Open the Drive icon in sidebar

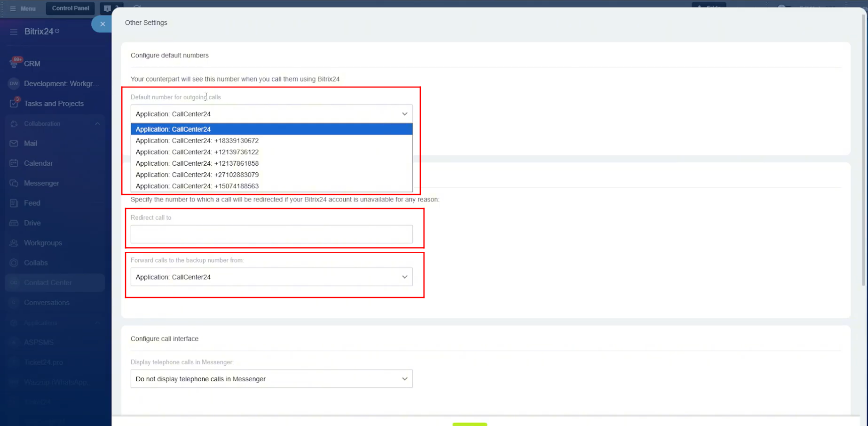tap(14, 223)
